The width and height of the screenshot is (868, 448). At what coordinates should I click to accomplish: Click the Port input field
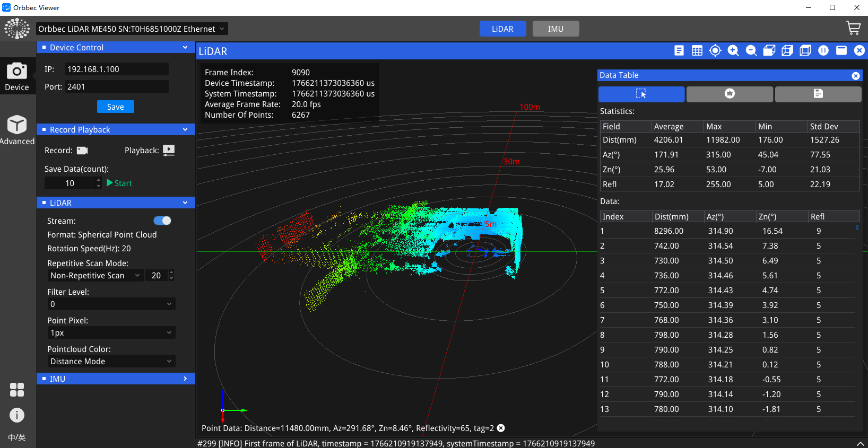117,86
